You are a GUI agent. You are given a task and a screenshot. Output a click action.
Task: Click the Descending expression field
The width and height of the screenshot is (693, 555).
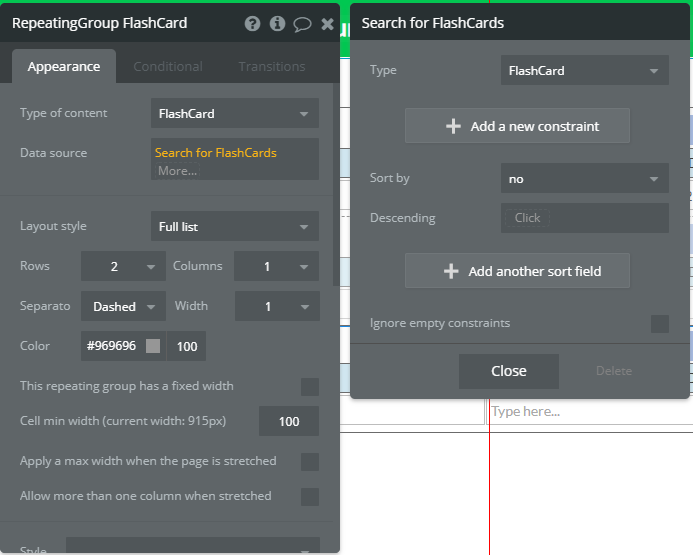coord(584,218)
